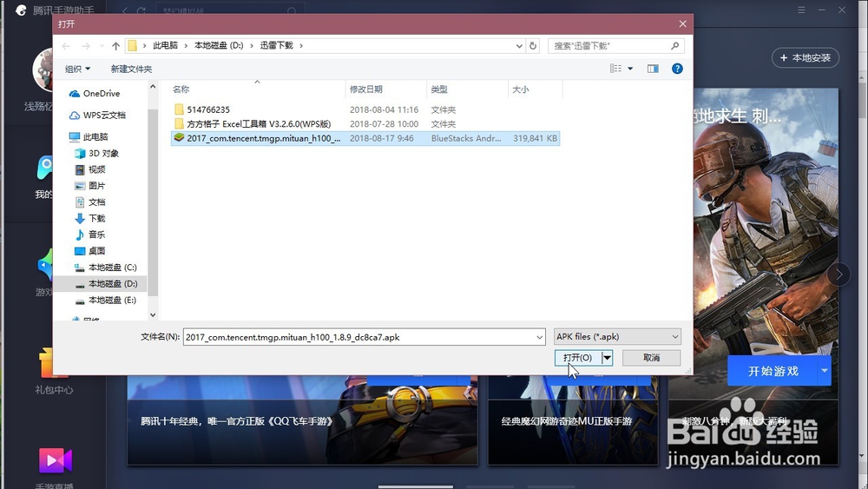Click the navigation pane scroll-down arrow

pyautogui.click(x=153, y=314)
